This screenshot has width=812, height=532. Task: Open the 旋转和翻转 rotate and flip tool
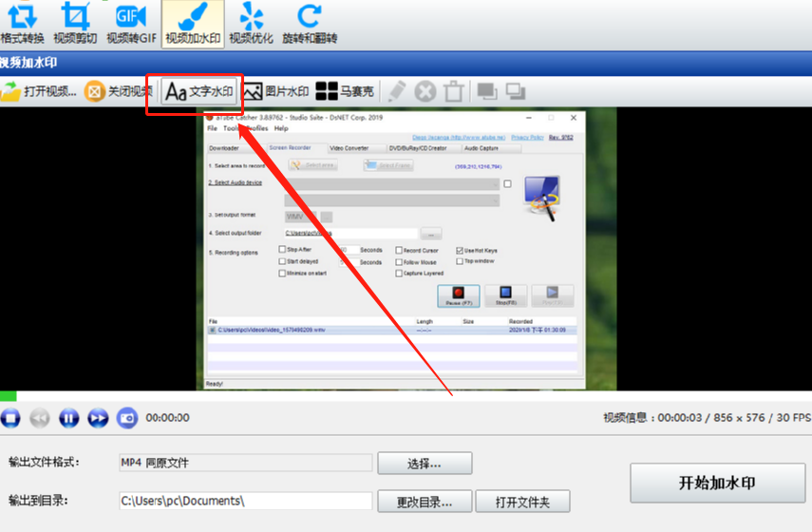pos(310,24)
